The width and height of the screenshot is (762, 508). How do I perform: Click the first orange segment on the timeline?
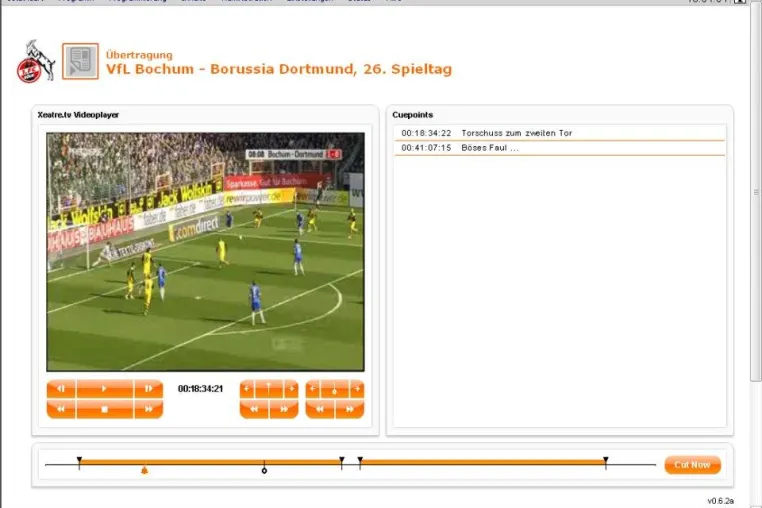click(x=210, y=462)
